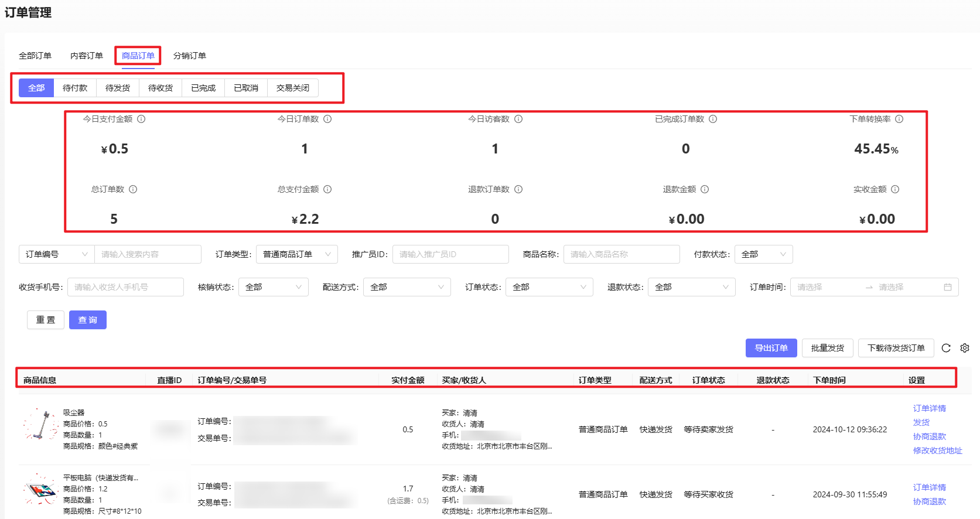This screenshot has width=980, height=519.
Task: Open table column settings gear icon
Action: tap(965, 348)
